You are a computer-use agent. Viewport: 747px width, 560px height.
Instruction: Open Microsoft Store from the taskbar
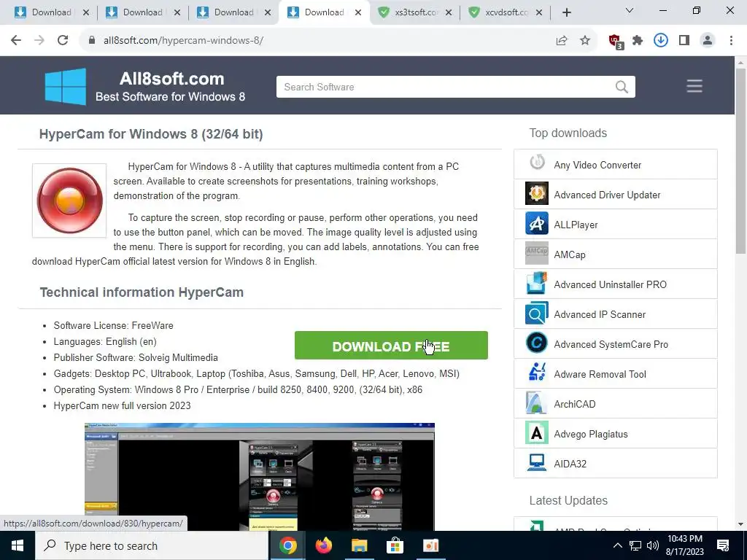pos(395,545)
